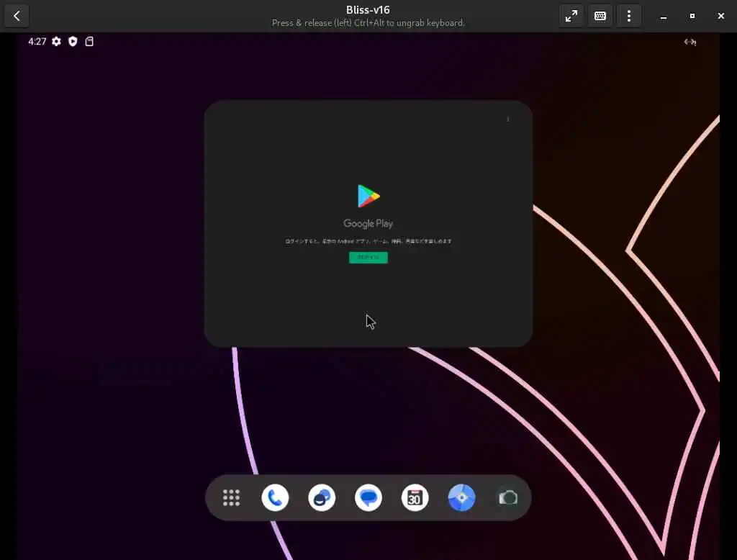Viewport: 737px width, 560px height.
Task: Click the SD card icon in the status bar
Action: [89, 41]
